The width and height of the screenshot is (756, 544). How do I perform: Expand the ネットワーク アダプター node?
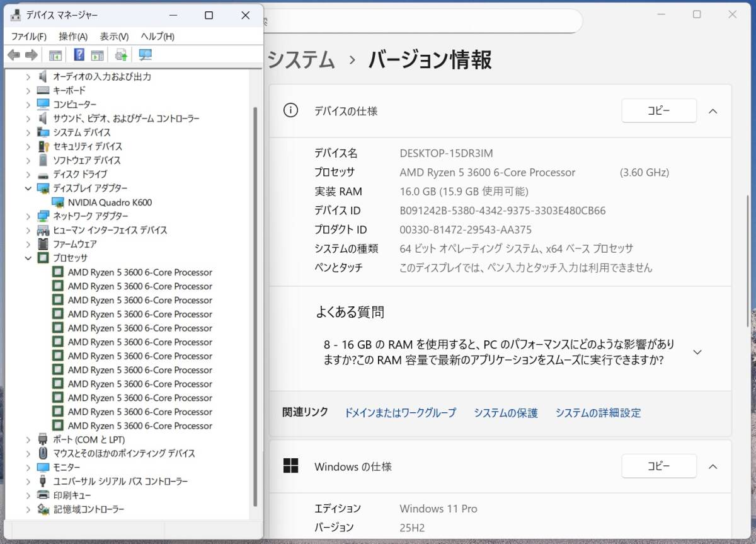click(28, 216)
